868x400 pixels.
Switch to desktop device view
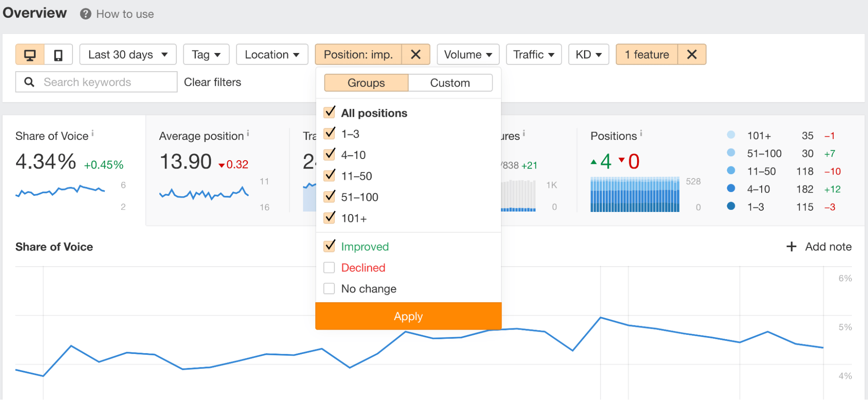point(30,55)
